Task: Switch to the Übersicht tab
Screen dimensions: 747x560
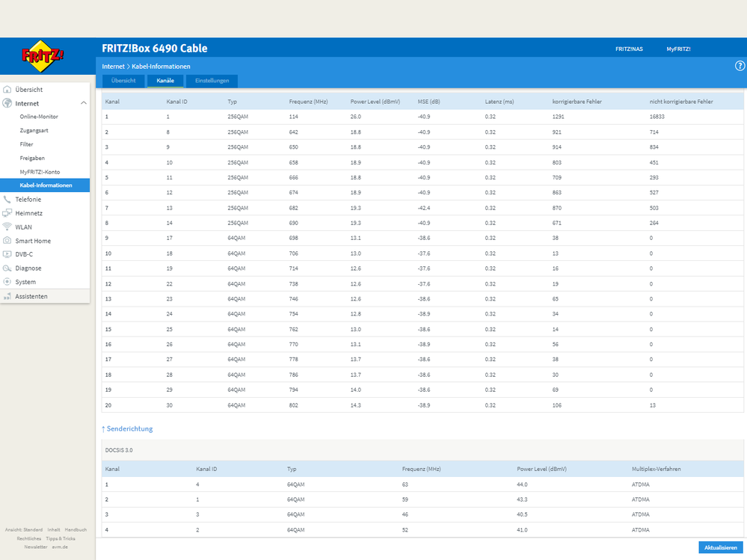Action: 123,81
